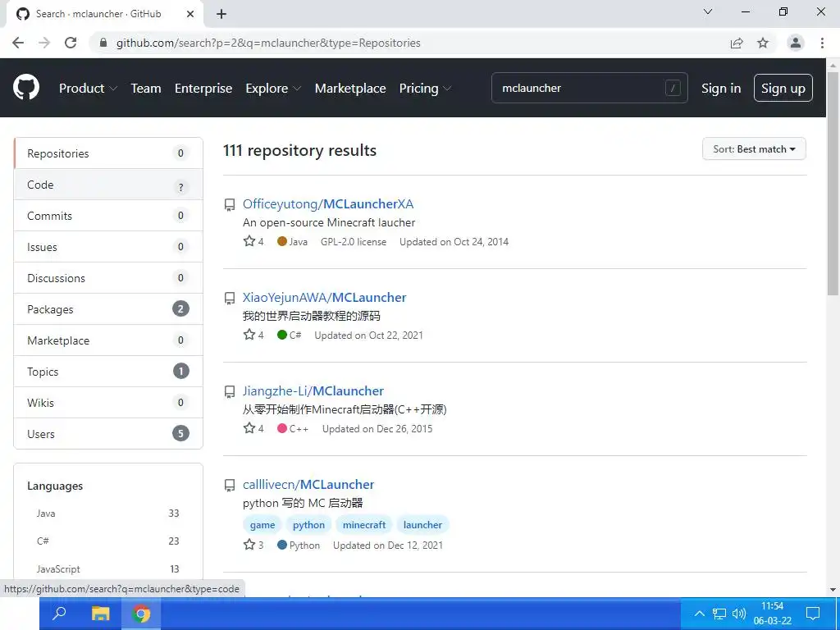Select the Topics filter in sidebar

(x=108, y=372)
